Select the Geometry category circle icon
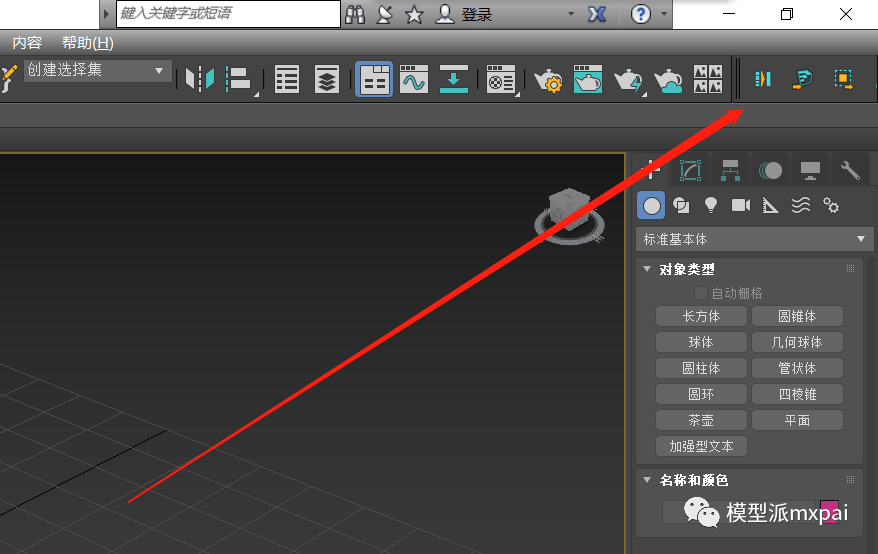The width and height of the screenshot is (878, 554). pyautogui.click(x=651, y=206)
